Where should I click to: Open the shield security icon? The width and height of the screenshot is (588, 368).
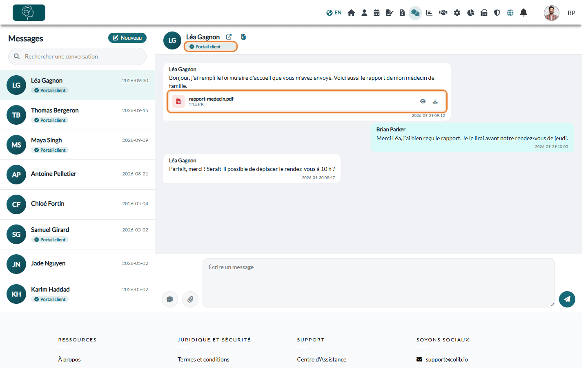[x=497, y=13]
